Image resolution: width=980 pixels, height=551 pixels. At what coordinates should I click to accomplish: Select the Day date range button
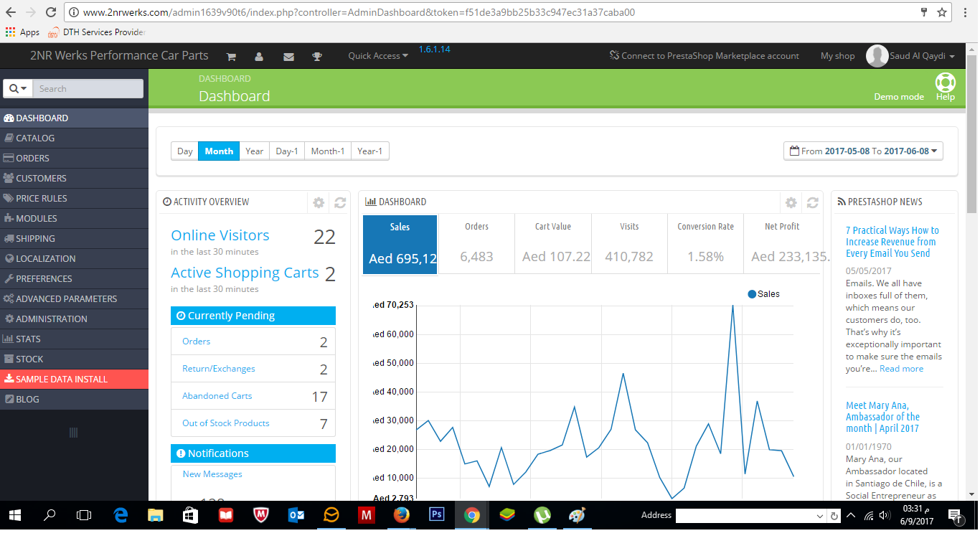(185, 151)
